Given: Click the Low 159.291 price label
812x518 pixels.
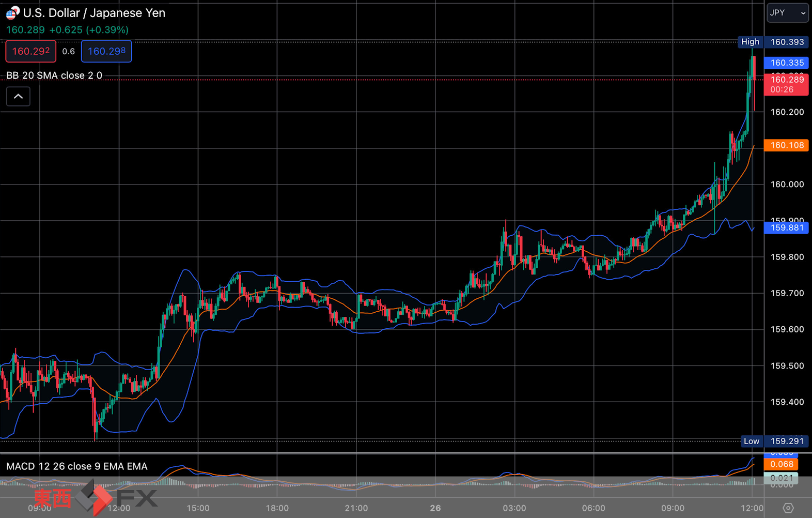Looking at the screenshot, I should click(x=774, y=441).
